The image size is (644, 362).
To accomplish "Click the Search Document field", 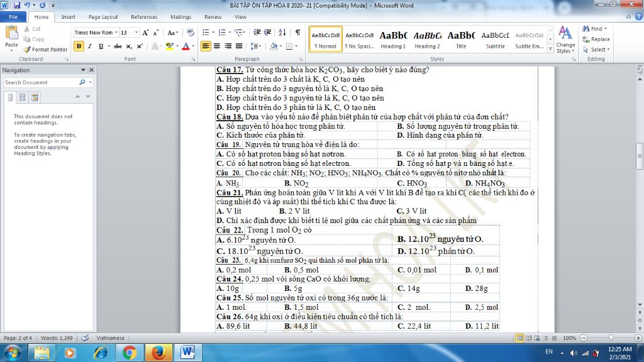I will [41, 82].
